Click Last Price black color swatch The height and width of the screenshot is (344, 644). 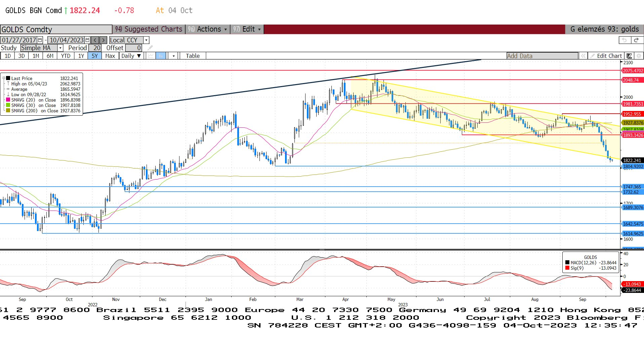[x=8, y=78]
